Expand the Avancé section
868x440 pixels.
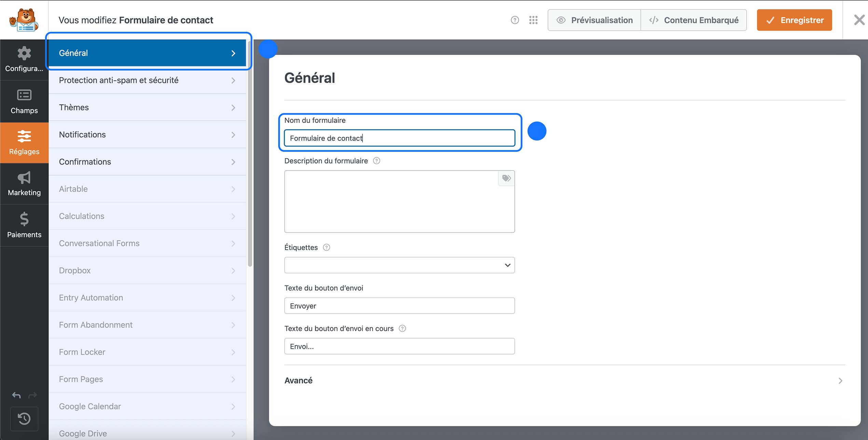point(298,380)
